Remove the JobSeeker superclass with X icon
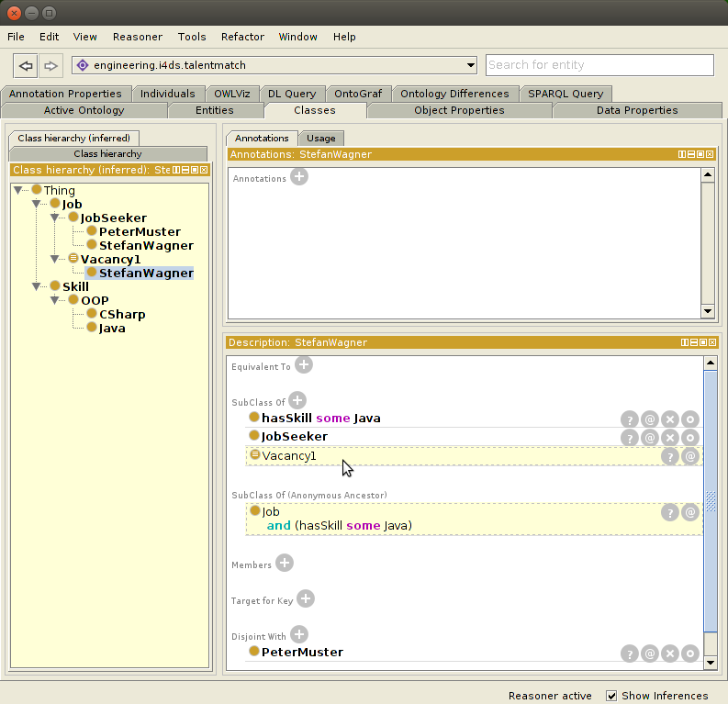728x704 pixels. point(670,437)
